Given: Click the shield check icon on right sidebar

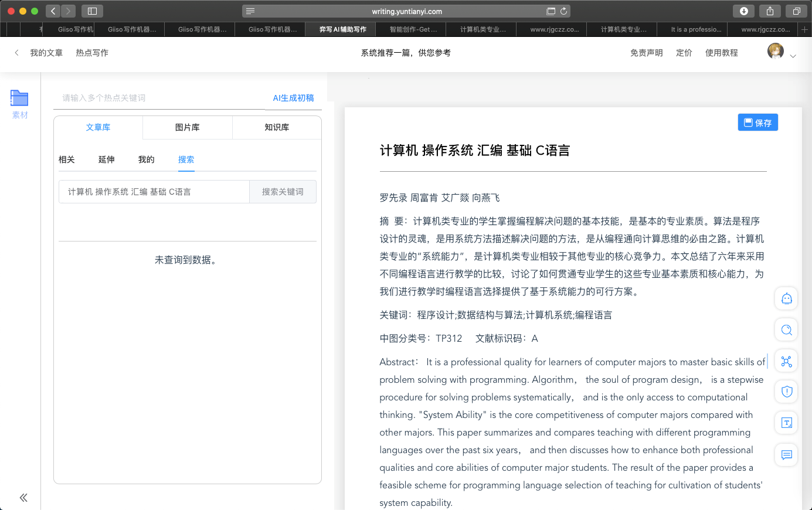Looking at the screenshot, I should tap(786, 392).
